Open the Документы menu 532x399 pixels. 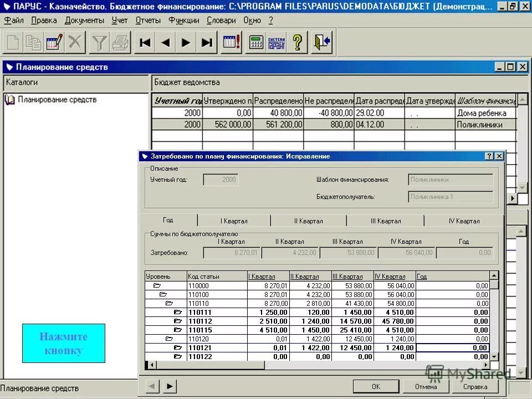tap(84, 21)
